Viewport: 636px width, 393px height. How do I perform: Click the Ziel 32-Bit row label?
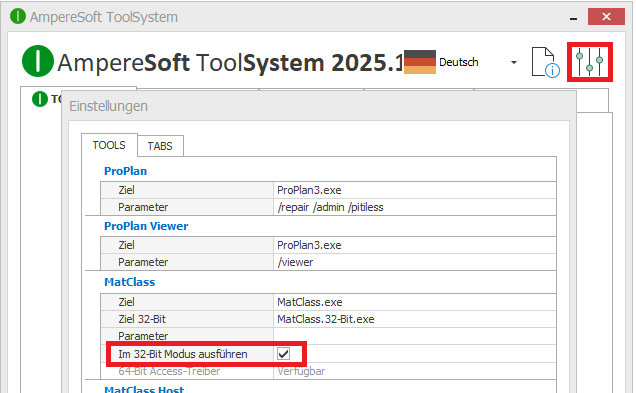(x=142, y=319)
